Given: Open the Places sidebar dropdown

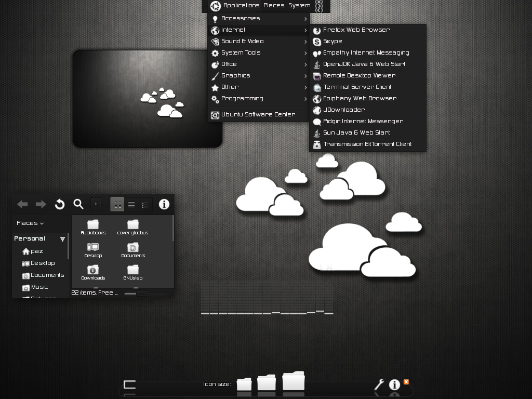Looking at the screenshot, I should [x=30, y=223].
